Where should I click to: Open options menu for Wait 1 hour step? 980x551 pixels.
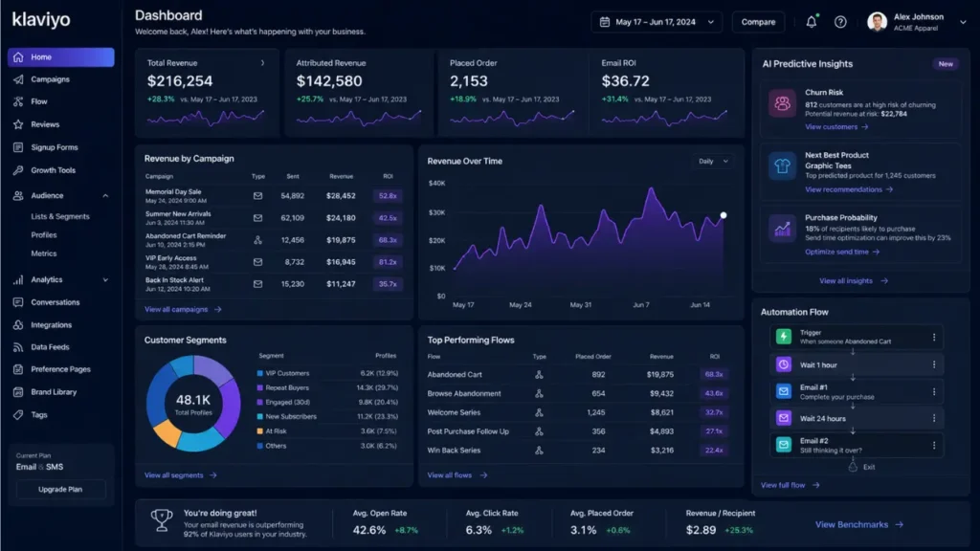(934, 364)
